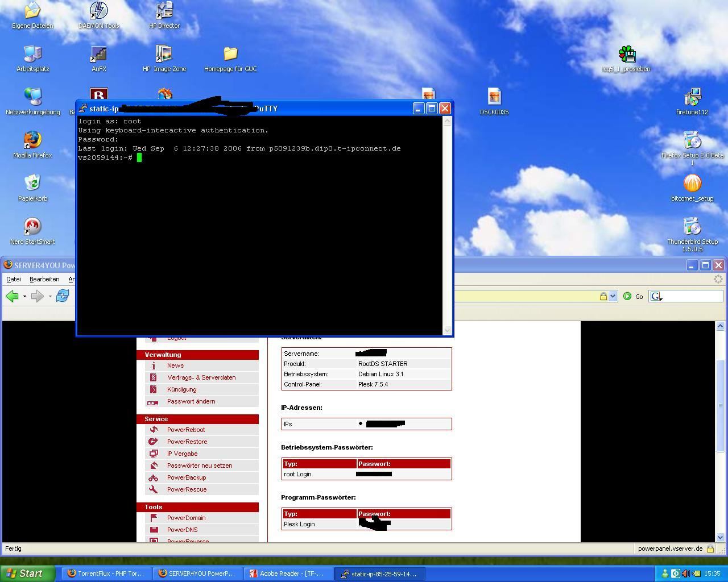This screenshot has width=728, height=582.
Task: Switch to the PuTTY static-ip taskbar button
Action: 379,573
